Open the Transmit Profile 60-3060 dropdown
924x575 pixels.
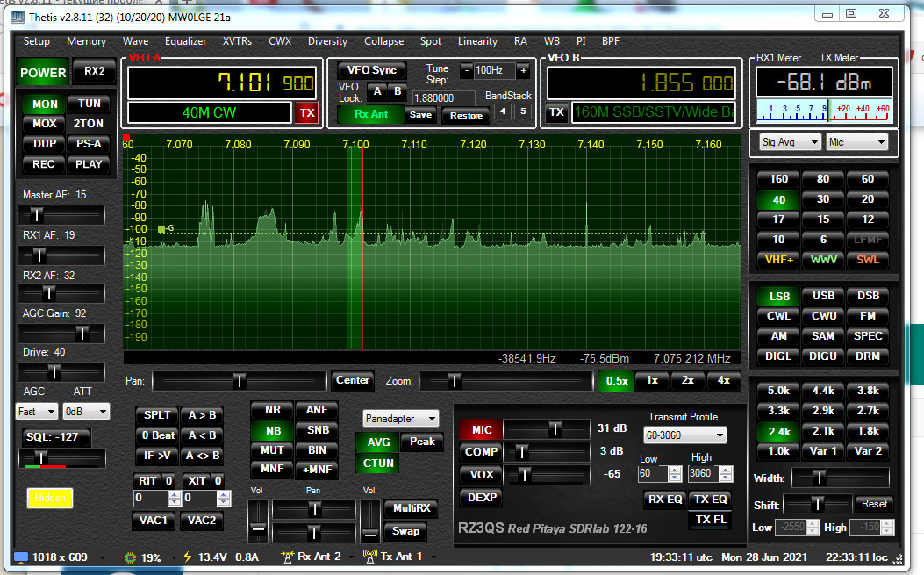click(684, 435)
